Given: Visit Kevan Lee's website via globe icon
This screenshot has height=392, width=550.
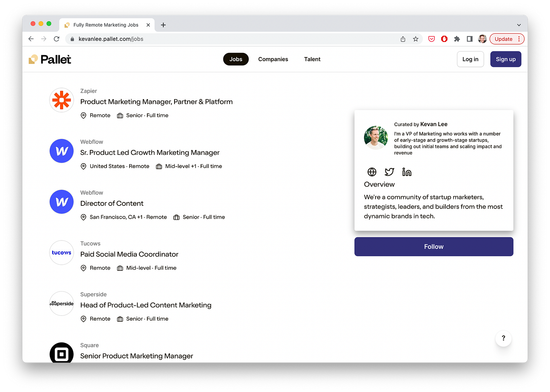Looking at the screenshot, I should pos(372,172).
